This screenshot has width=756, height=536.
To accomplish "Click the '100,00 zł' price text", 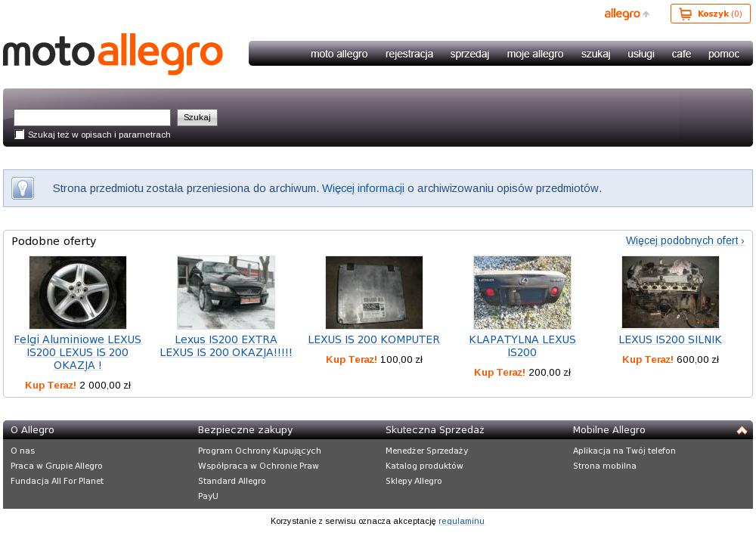I will [401, 360].
